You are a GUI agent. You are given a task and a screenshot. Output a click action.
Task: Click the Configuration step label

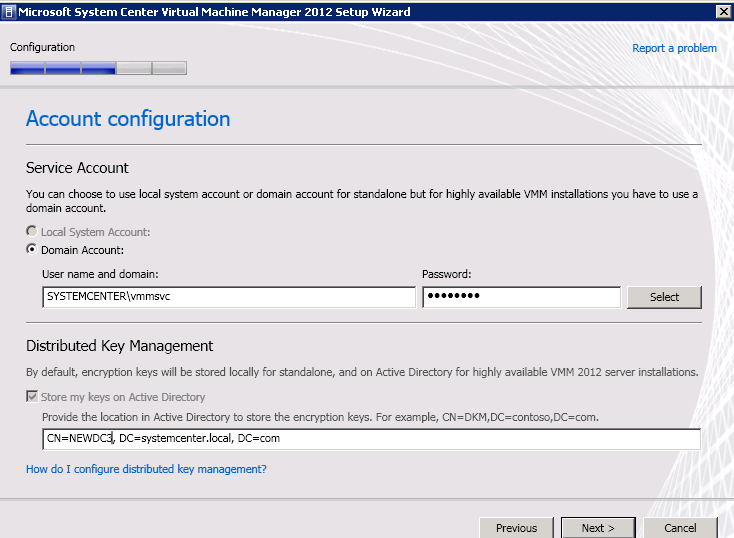click(x=42, y=47)
